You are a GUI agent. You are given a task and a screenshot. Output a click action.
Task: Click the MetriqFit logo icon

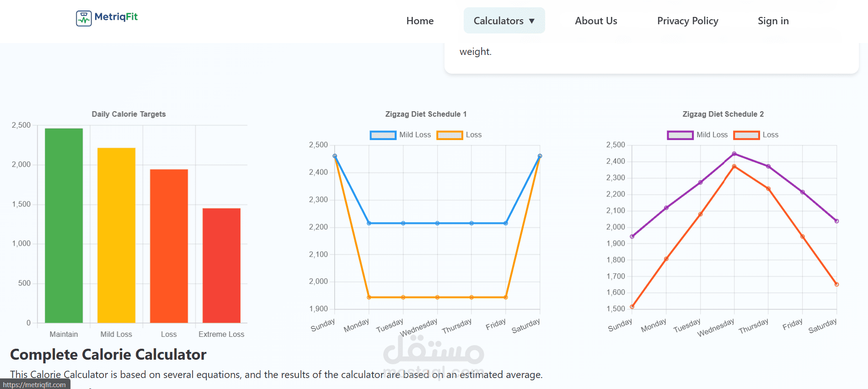pos(84,18)
